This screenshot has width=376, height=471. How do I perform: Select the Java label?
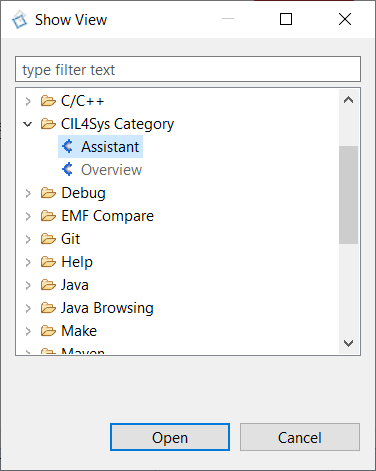pyautogui.click(x=75, y=285)
